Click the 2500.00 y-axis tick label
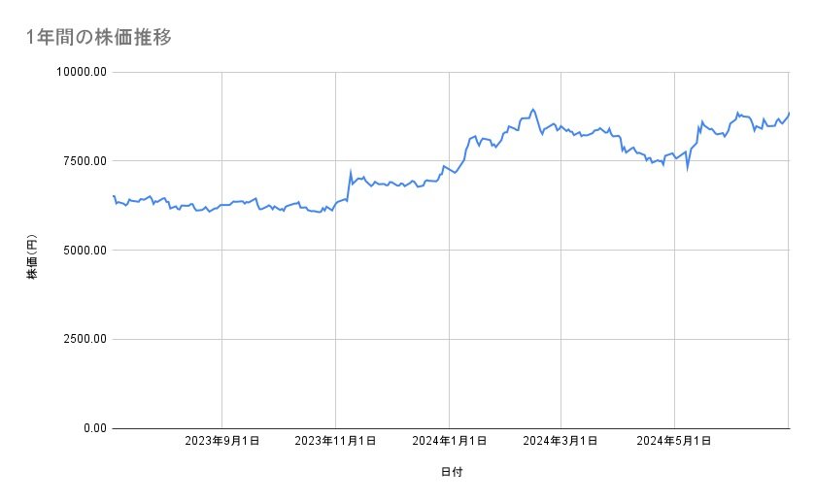The height and width of the screenshot is (504, 815). 85,339
